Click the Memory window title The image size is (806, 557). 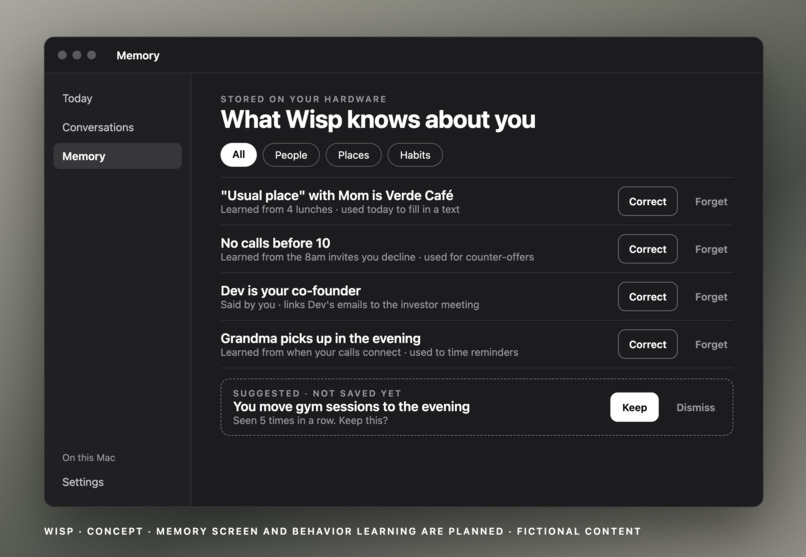138,55
